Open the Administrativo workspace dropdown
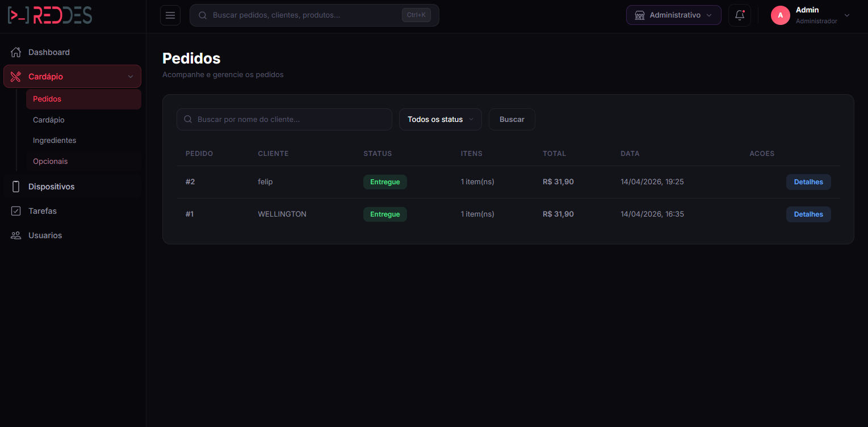The width and height of the screenshot is (868, 427). tap(673, 15)
